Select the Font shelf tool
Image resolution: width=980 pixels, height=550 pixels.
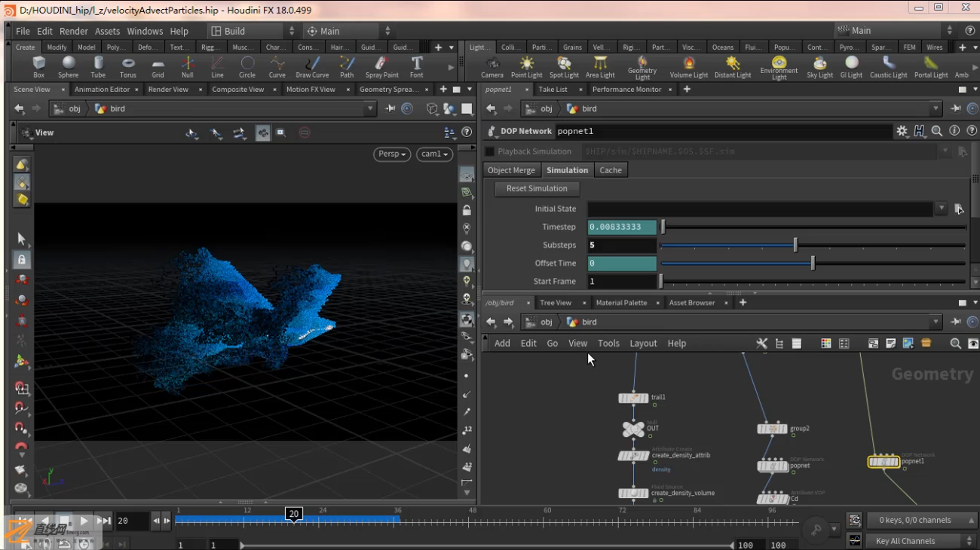(417, 67)
